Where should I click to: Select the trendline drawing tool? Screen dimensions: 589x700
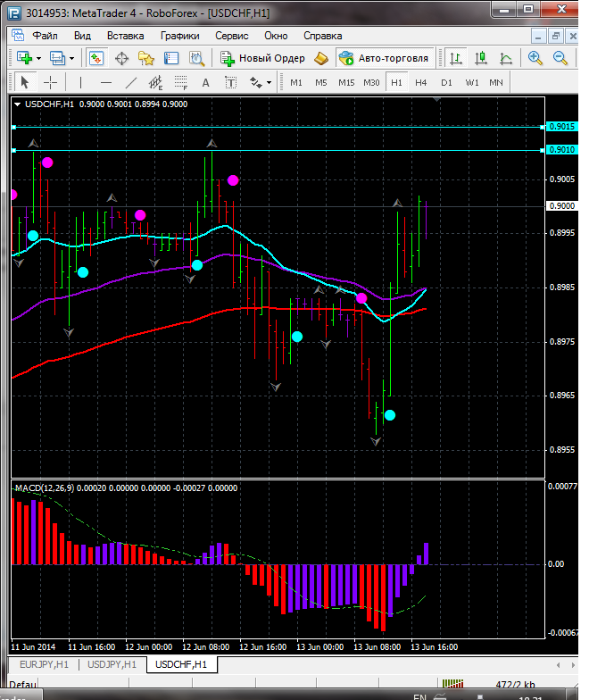tap(131, 82)
